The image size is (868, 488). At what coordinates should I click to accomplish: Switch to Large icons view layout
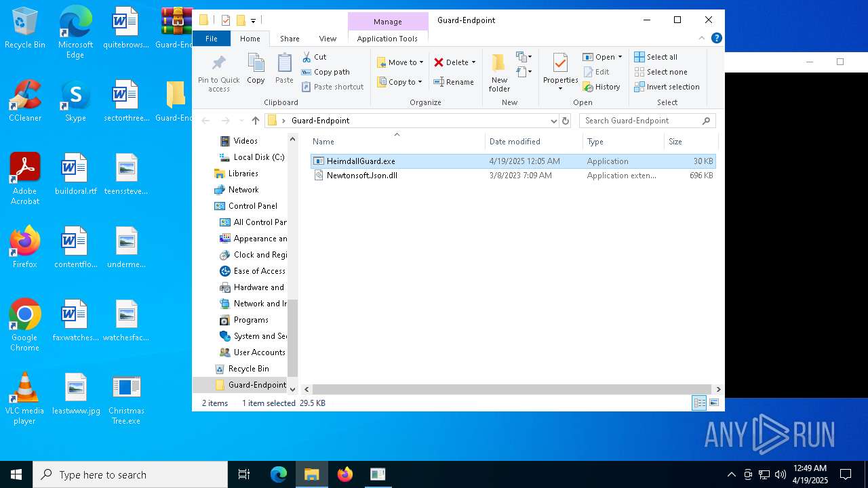714,403
